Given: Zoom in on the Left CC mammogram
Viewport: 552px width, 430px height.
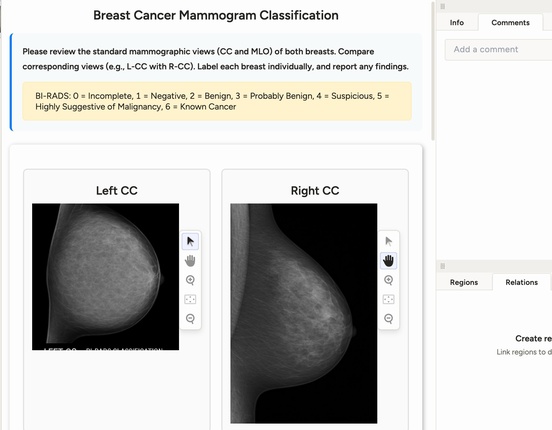Looking at the screenshot, I should click(190, 280).
